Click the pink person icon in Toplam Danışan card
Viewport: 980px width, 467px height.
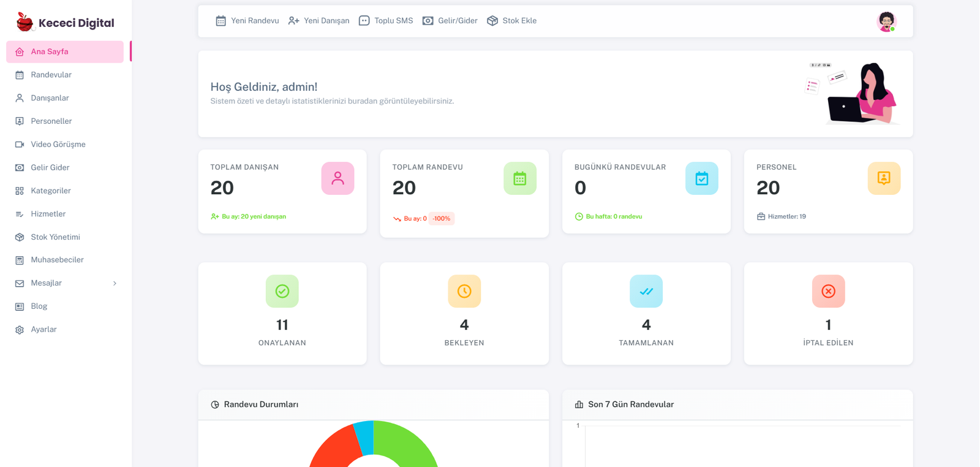337,178
